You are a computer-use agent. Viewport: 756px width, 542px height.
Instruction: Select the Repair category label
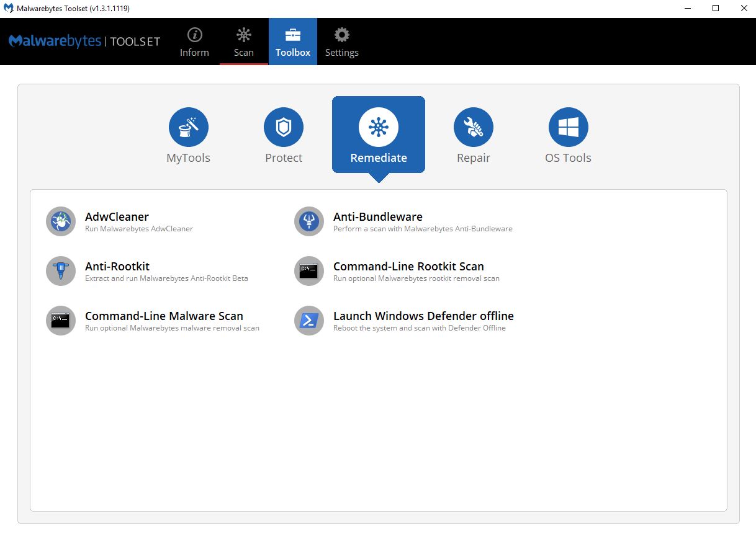[x=474, y=158]
